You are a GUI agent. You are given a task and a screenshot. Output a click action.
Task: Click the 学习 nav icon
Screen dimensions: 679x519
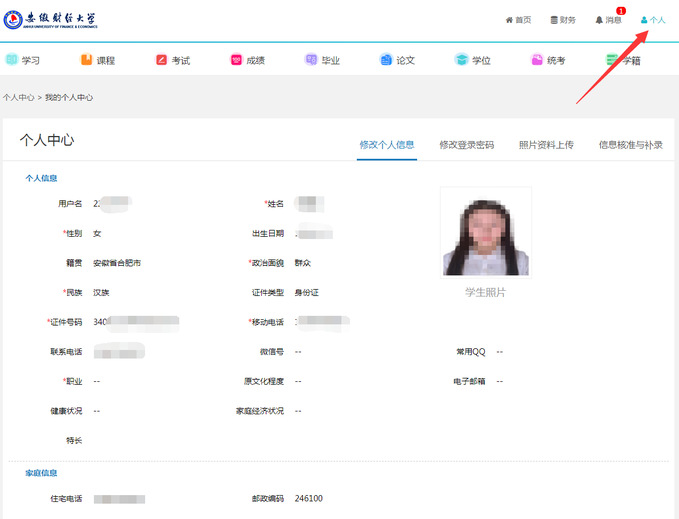pyautogui.click(x=11, y=60)
